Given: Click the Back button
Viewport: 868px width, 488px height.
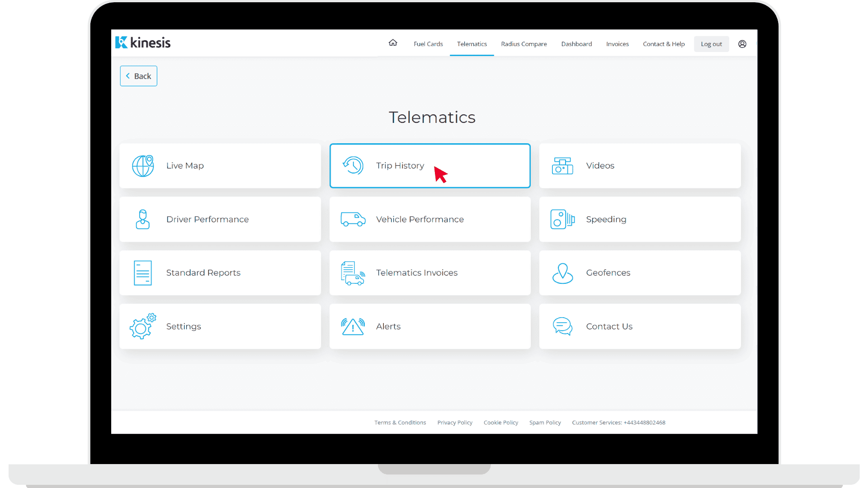Looking at the screenshot, I should pyautogui.click(x=138, y=76).
